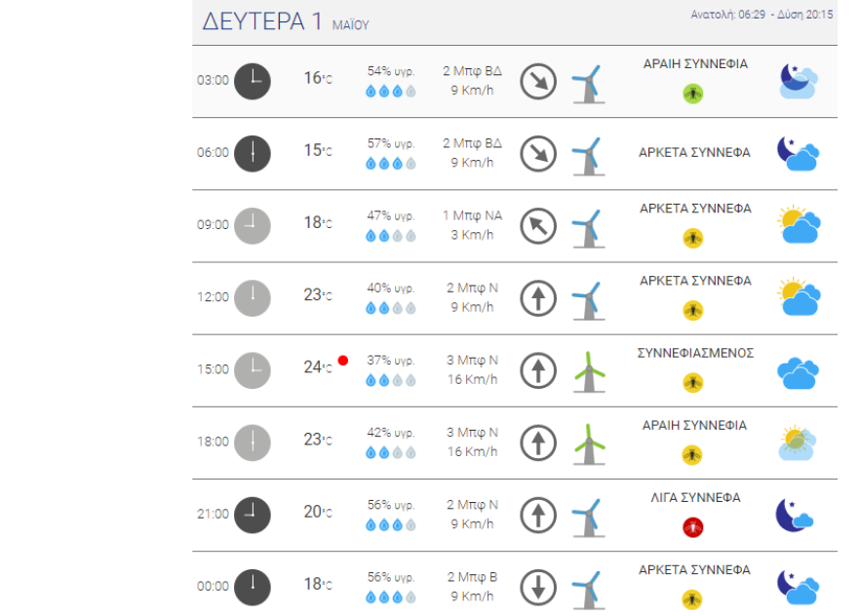Click the humidity droplets in the 18:00 row
The height and width of the screenshot is (616, 858).
390,453
